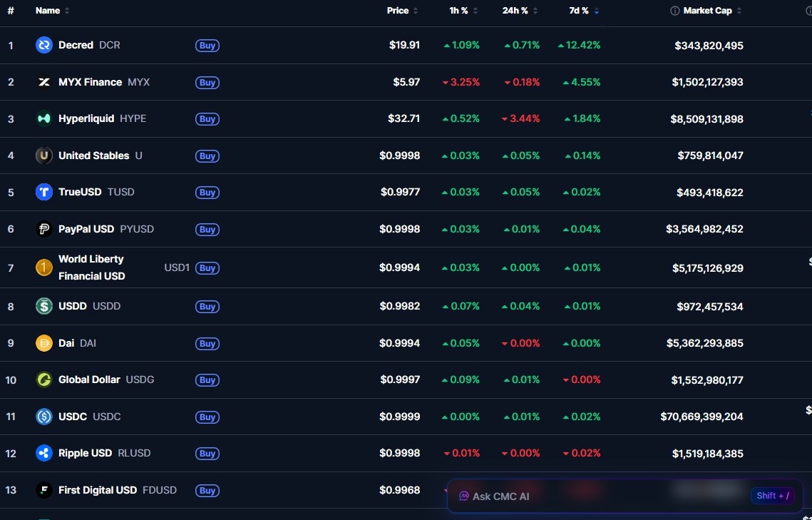Click Buy next to Decred
This screenshot has height=520, width=812.
207,45
